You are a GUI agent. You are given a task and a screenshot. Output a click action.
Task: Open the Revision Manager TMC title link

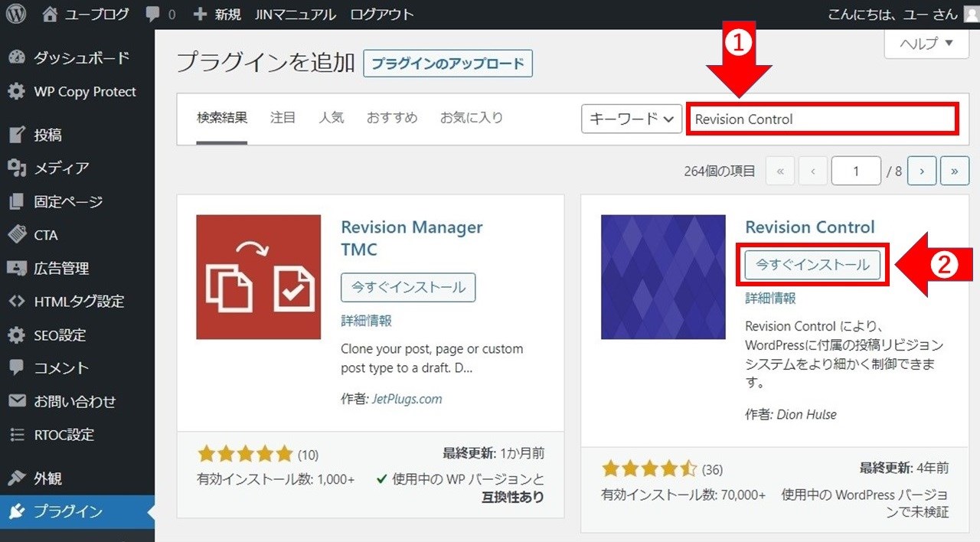click(x=412, y=238)
